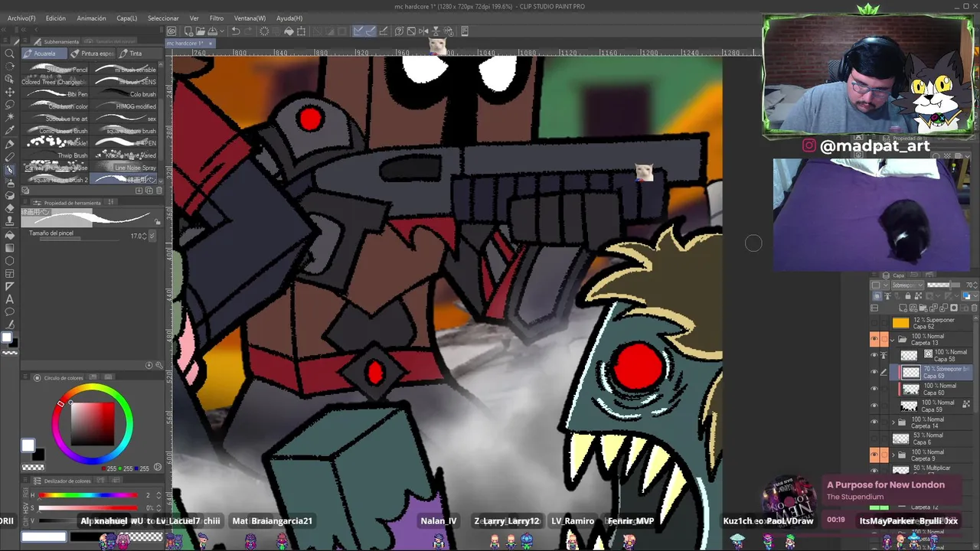Redo the last action
Viewport: 980px width, 551px height.
pos(248,31)
